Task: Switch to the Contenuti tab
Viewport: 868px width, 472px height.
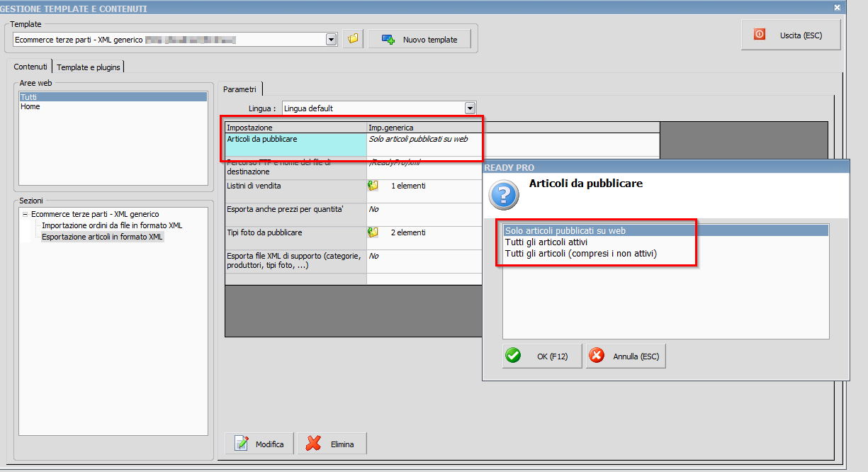Action: (x=30, y=67)
